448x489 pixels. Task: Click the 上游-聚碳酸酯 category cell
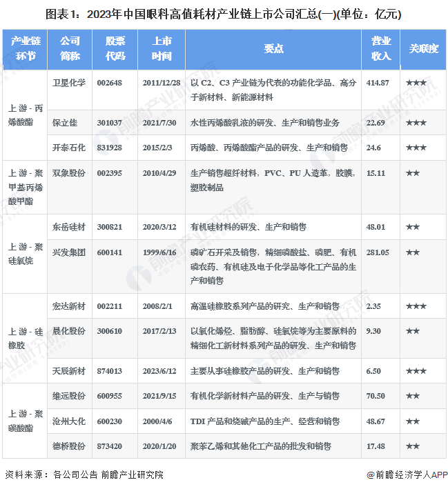26,421
